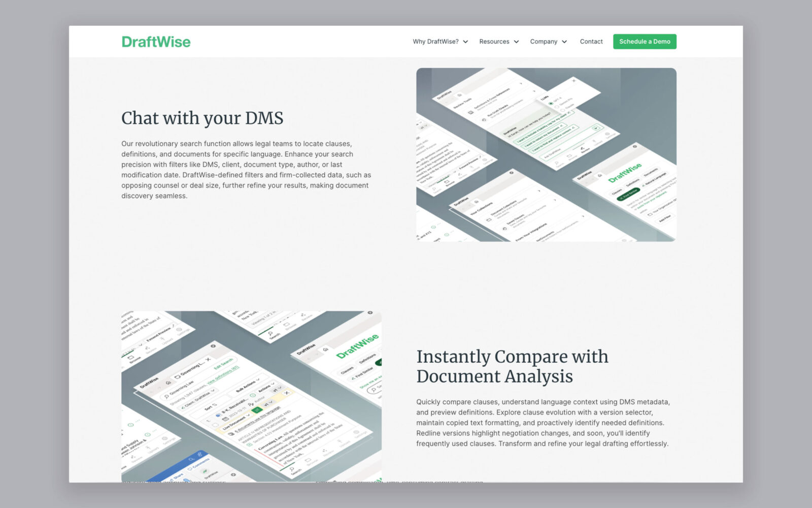This screenshot has width=812, height=508.
Task: Expand the chevron beside Resources
Action: [516, 42]
